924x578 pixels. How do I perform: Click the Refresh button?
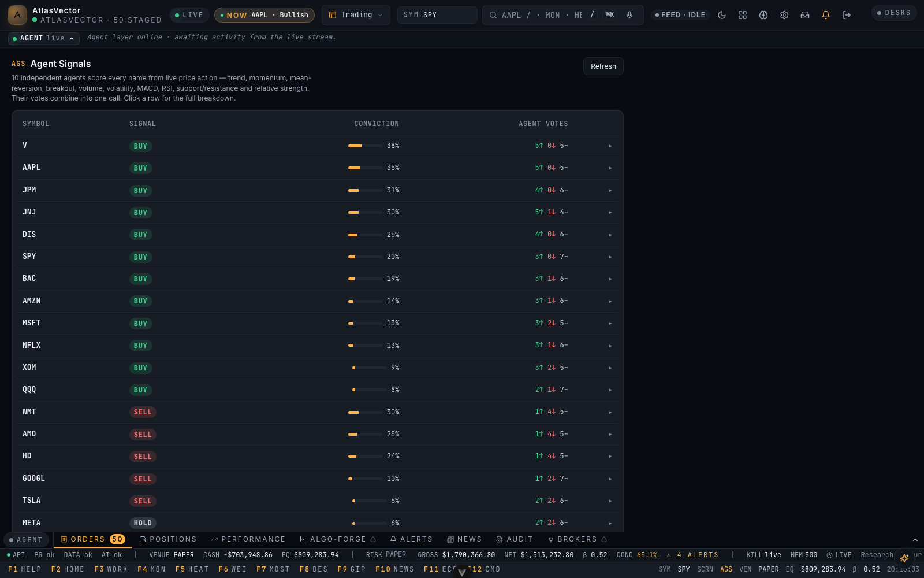603,66
